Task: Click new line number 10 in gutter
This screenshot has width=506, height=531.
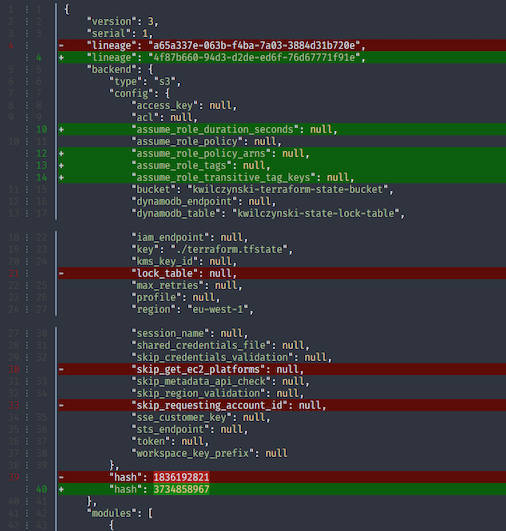Action: (x=42, y=129)
